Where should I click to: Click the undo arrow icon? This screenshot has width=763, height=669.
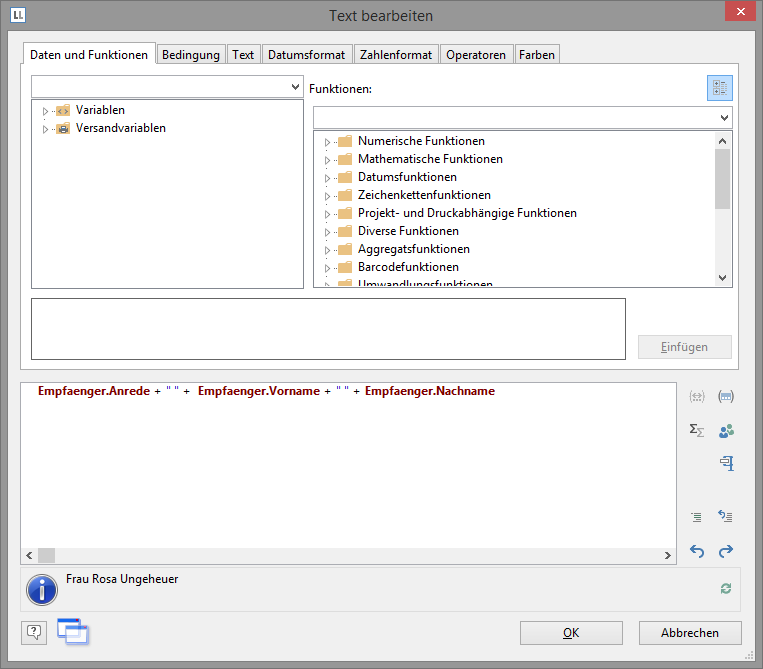tap(697, 551)
